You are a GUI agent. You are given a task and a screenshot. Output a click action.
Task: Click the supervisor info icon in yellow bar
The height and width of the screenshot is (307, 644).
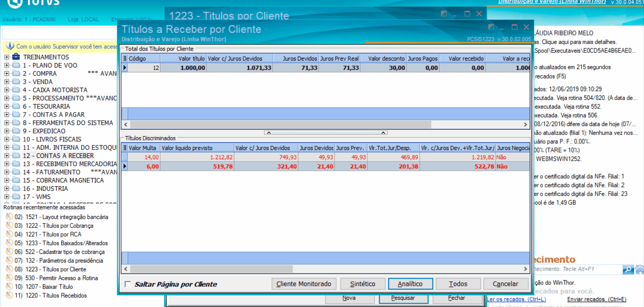pyautogui.click(x=10, y=46)
